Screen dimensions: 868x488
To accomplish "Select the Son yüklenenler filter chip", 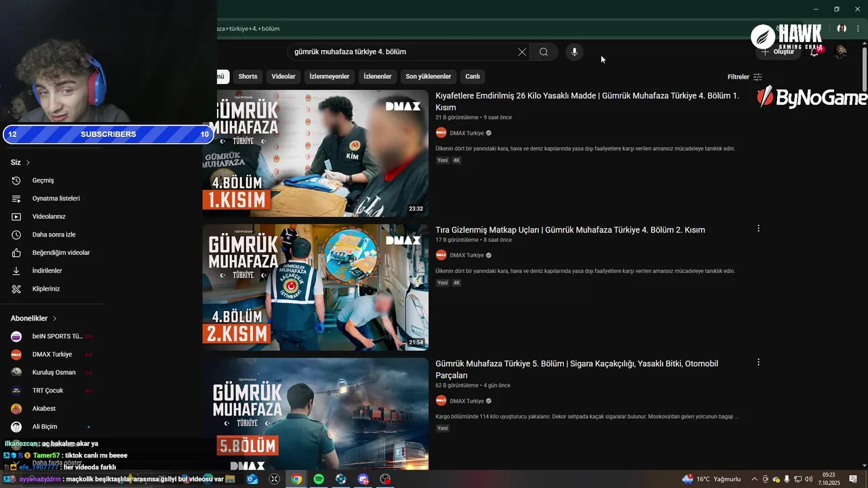I will tap(429, 77).
